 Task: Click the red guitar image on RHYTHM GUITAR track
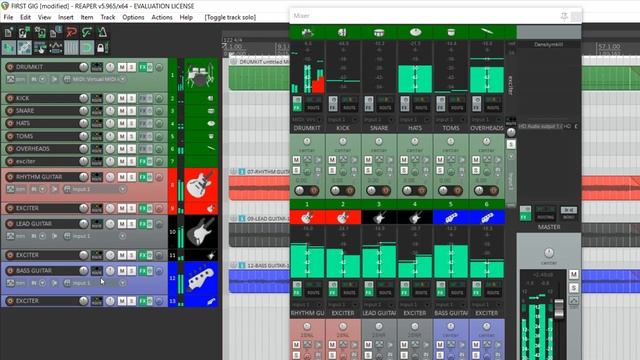click(201, 184)
